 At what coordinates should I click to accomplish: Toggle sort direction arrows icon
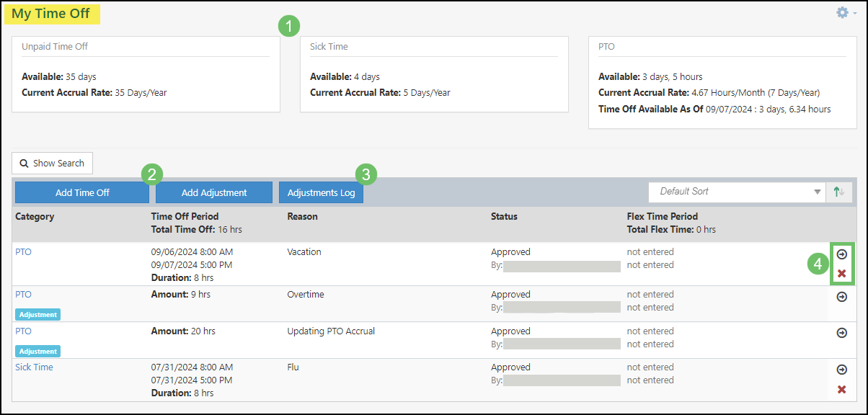[x=839, y=192]
